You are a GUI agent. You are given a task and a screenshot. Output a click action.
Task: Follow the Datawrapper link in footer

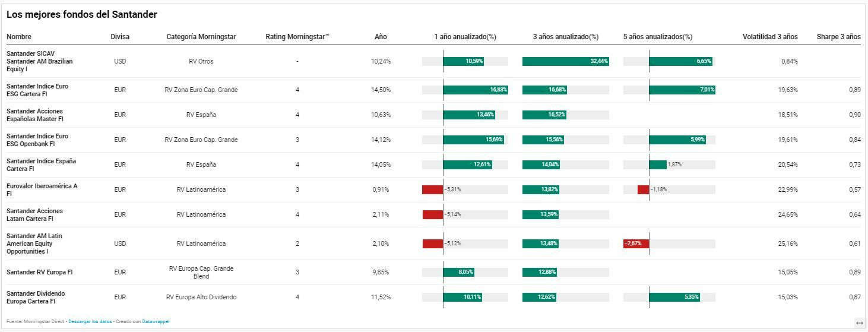click(156, 321)
